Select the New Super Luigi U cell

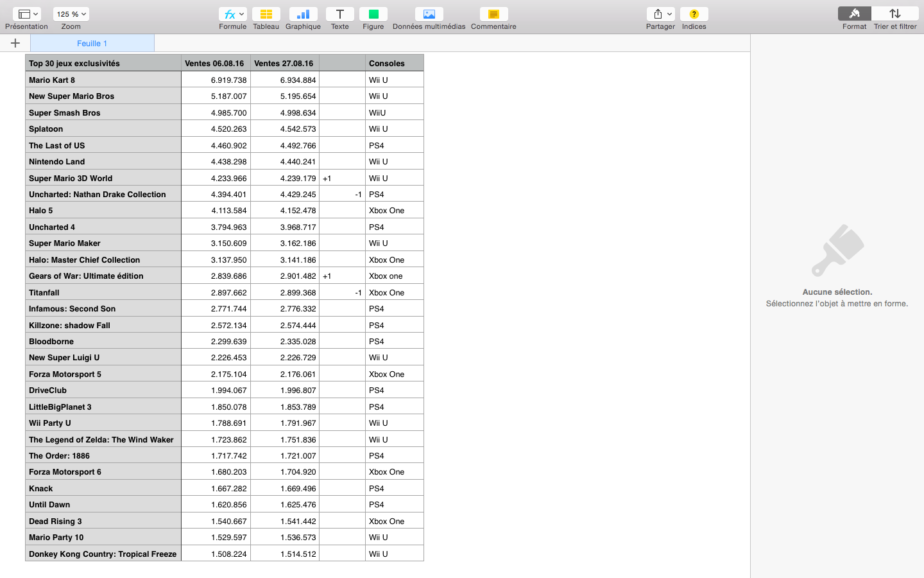[103, 357]
